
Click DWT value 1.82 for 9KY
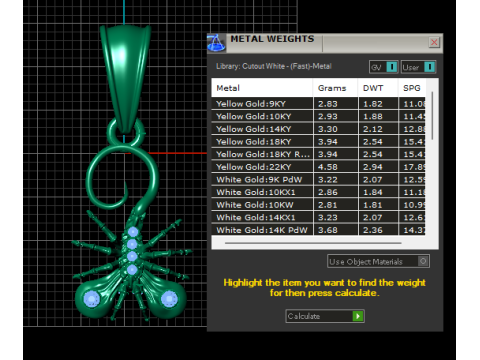click(x=373, y=104)
